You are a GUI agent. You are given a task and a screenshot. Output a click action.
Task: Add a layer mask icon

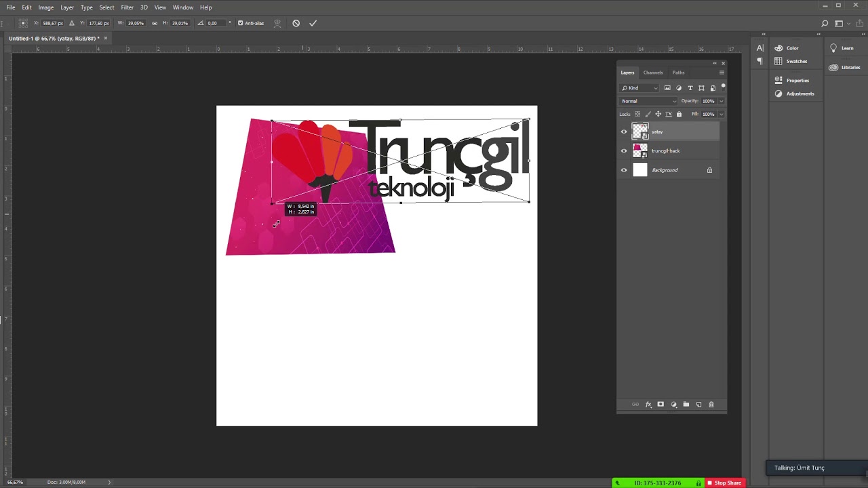(660, 405)
